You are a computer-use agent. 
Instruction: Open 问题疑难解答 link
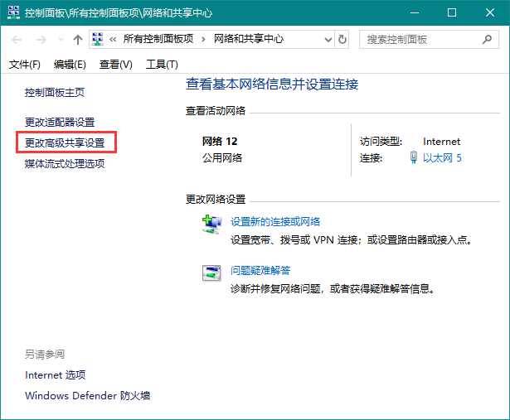[x=260, y=271]
